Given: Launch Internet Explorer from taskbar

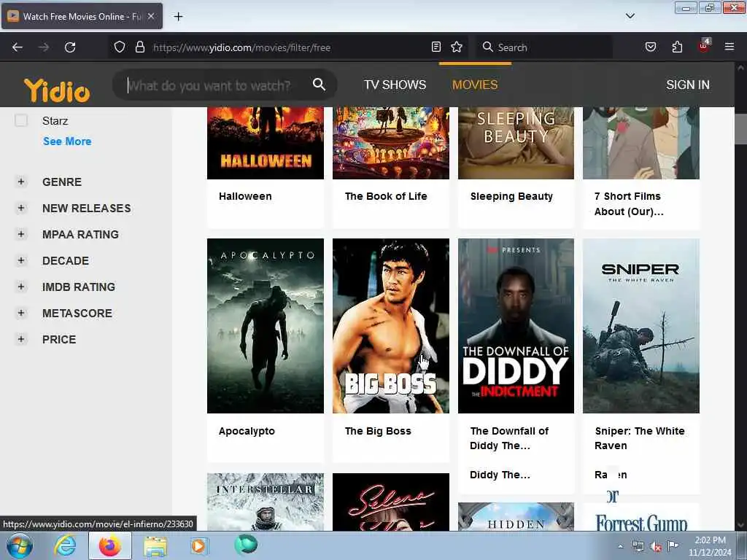Looking at the screenshot, I should tap(65, 545).
